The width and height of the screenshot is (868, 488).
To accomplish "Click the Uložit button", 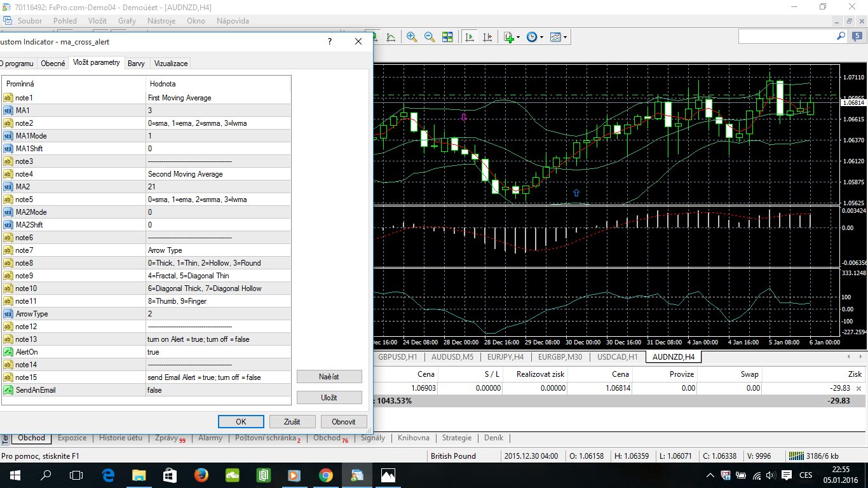I will (x=329, y=397).
